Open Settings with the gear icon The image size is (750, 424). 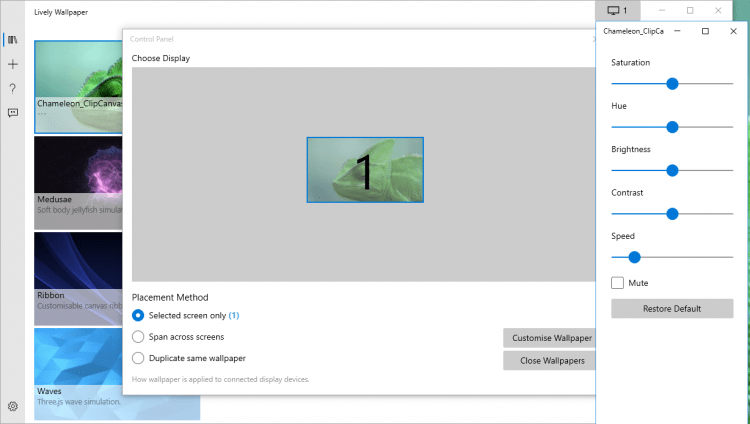(12, 406)
